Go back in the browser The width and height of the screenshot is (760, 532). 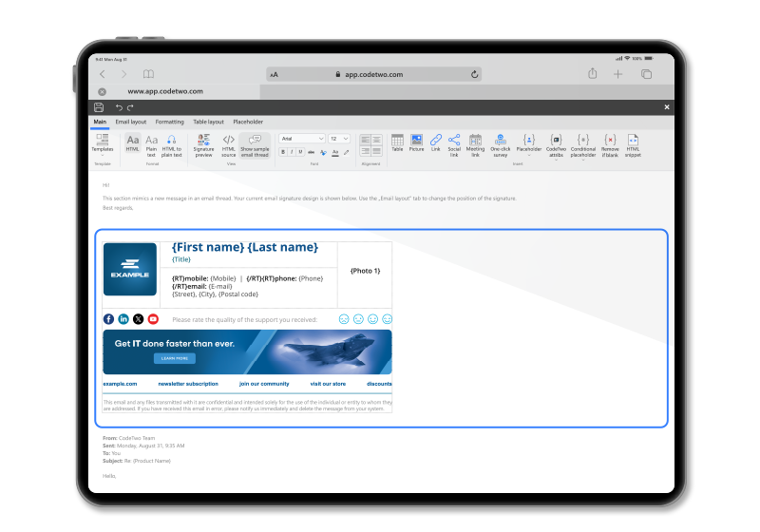(103, 74)
